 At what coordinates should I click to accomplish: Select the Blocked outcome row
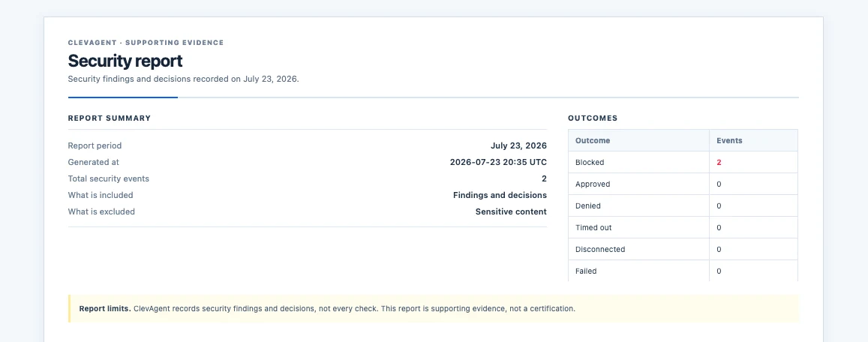point(683,162)
